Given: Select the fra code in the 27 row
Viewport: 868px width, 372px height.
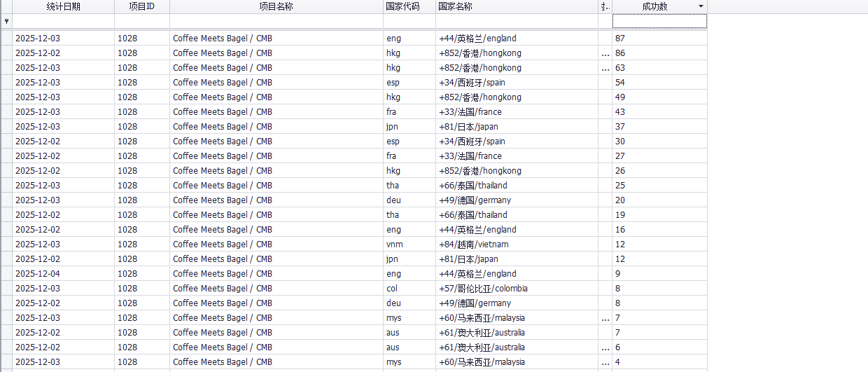Looking at the screenshot, I should click(409, 156).
